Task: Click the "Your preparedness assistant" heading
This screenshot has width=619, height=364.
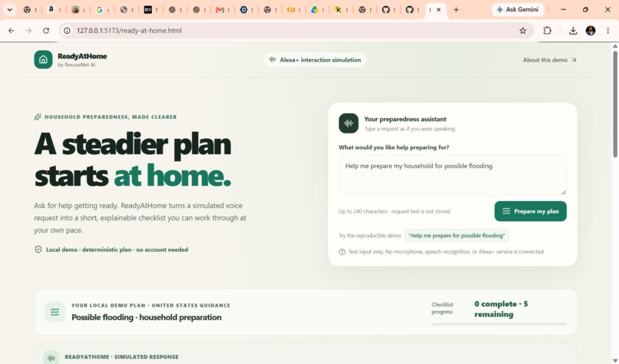Action: [405, 119]
